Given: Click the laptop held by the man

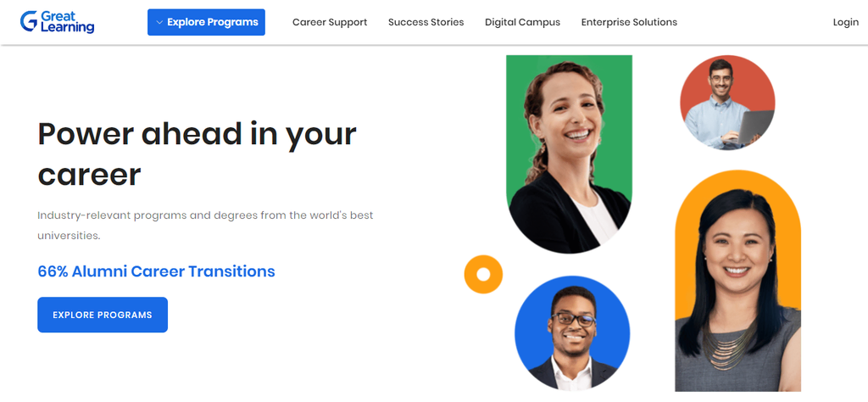Looking at the screenshot, I should click(756, 126).
